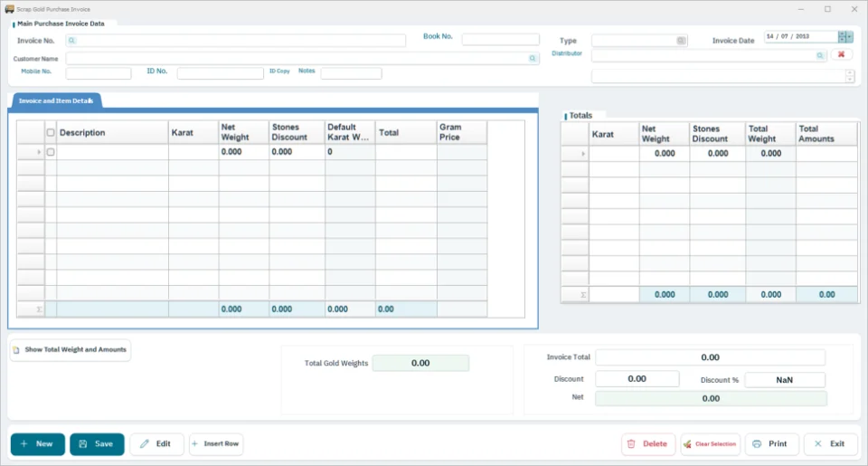868x466 pixels.
Task: Click the spinner arrows on the distributor notes field
Action: pos(850,77)
